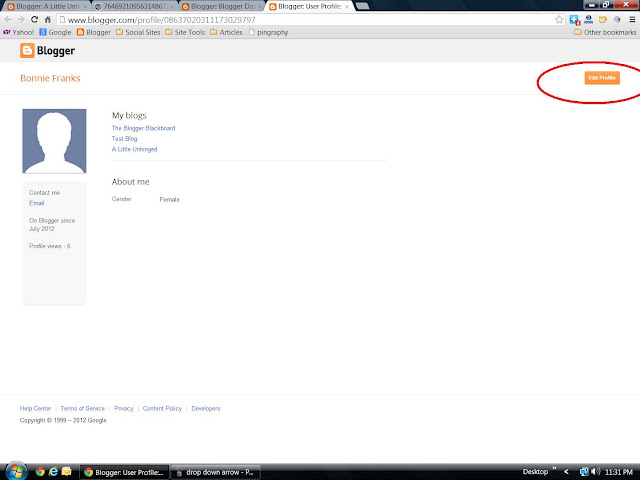The height and width of the screenshot is (480, 640).
Task: Click the 'My blogs' heading
Action: [x=129, y=116]
